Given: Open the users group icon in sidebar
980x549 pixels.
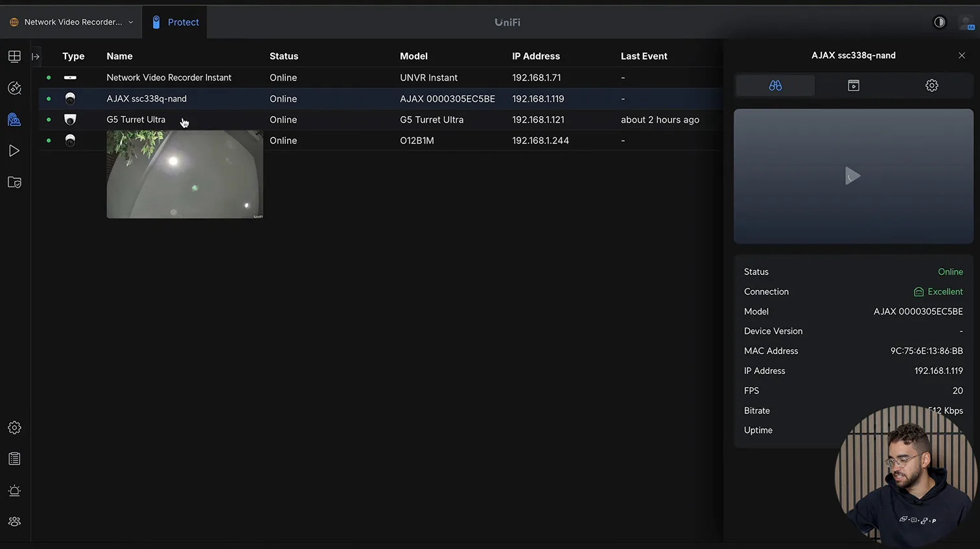Looking at the screenshot, I should point(14,522).
